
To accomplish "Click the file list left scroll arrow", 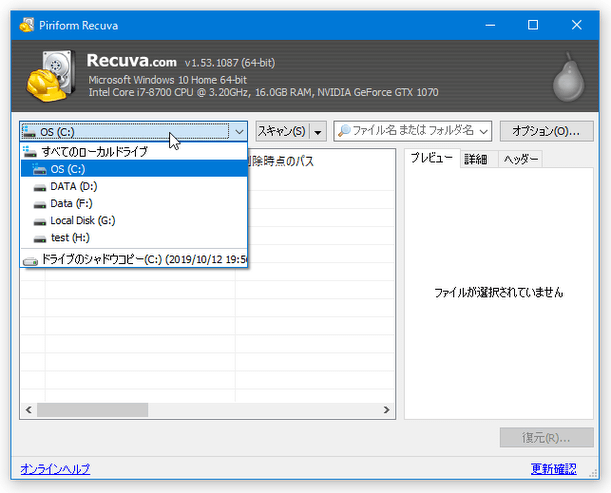I will click(28, 410).
